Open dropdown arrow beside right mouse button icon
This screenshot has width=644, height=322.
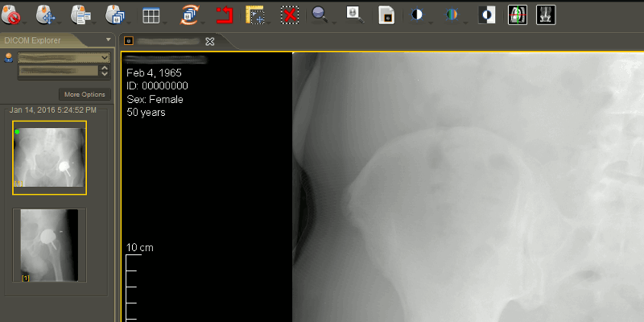pos(94,23)
